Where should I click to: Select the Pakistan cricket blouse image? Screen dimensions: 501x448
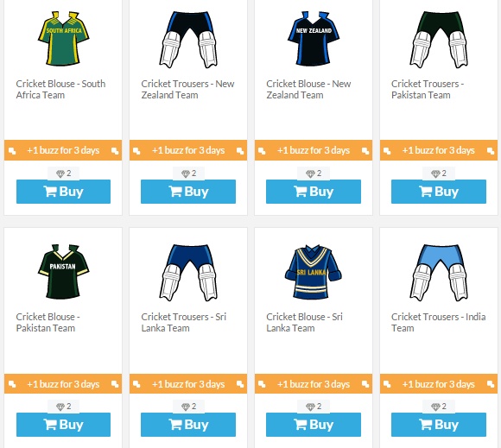click(64, 272)
